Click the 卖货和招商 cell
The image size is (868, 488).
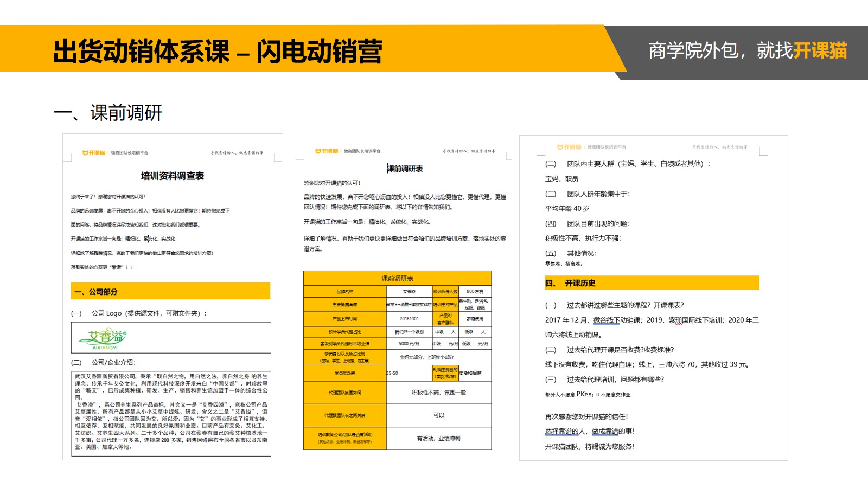(475, 373)
